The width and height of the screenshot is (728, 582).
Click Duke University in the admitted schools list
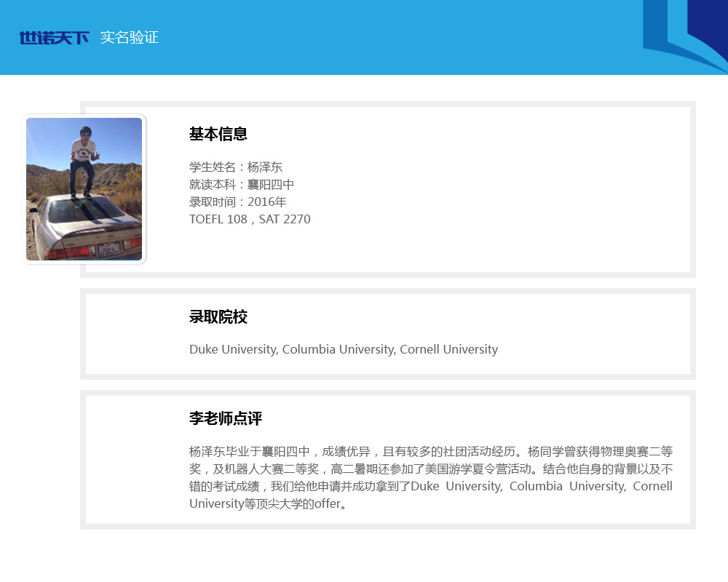(232, 350)
